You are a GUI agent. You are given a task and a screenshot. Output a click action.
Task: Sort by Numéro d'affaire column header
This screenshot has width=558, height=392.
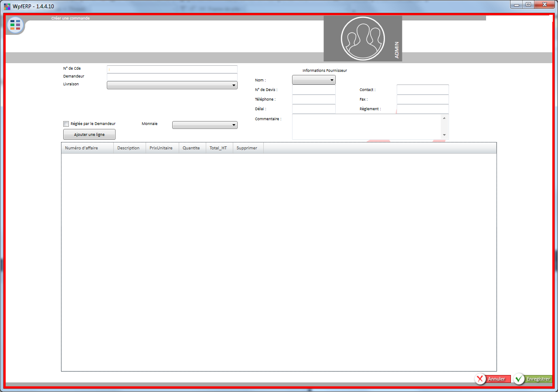pos(87,148)
